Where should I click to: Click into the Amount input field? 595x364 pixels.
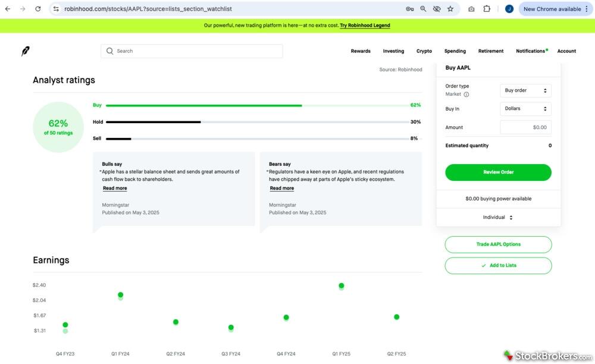pyautogui.click(x=525, y=127)
